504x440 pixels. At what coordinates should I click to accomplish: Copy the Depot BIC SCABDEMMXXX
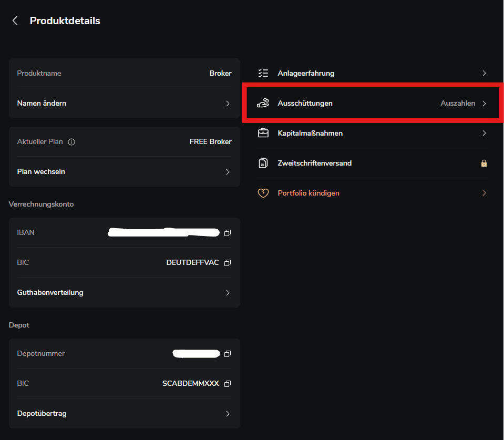[228, 384]
